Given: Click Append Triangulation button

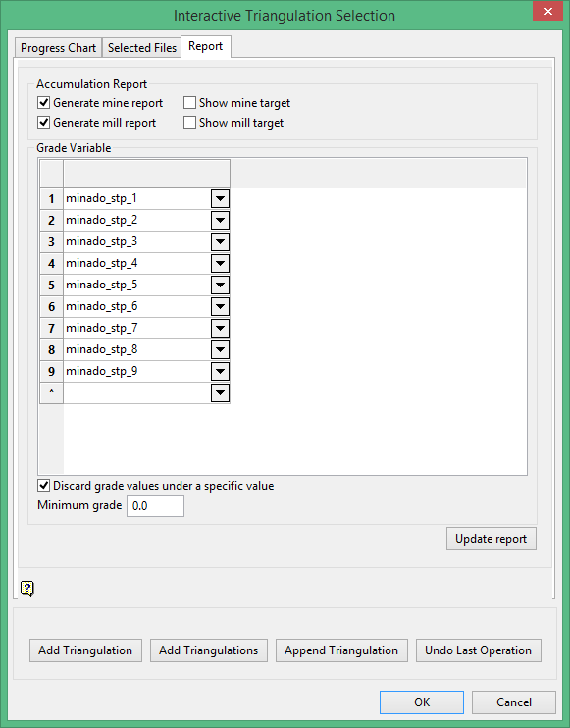Looking at the screenshot, I should point(341,650).
